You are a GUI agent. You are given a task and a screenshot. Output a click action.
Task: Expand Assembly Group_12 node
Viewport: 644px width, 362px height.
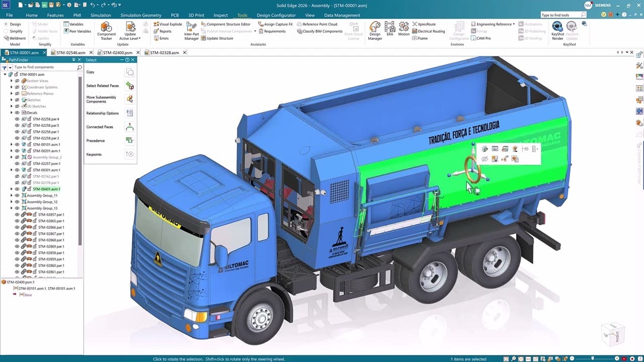click(12, 202)
